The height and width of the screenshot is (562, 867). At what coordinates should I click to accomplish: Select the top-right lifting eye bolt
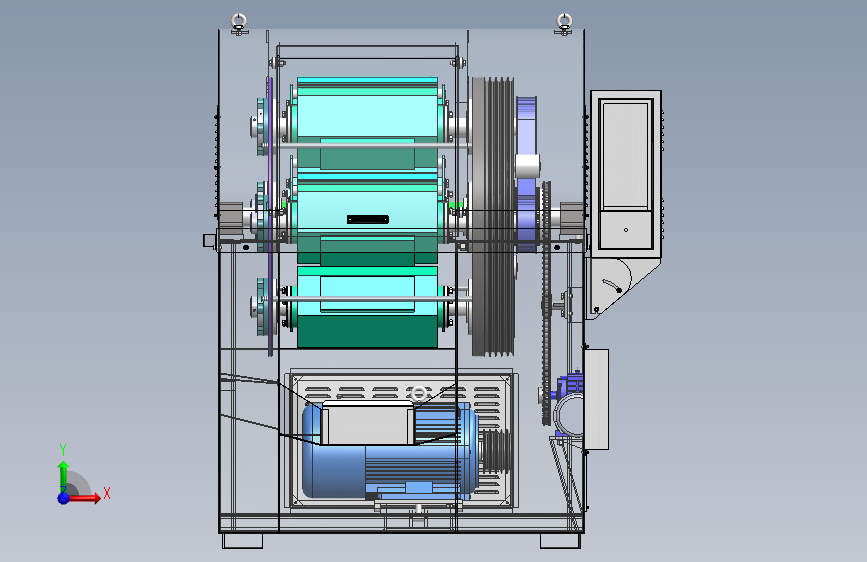(x=563, y=24)
